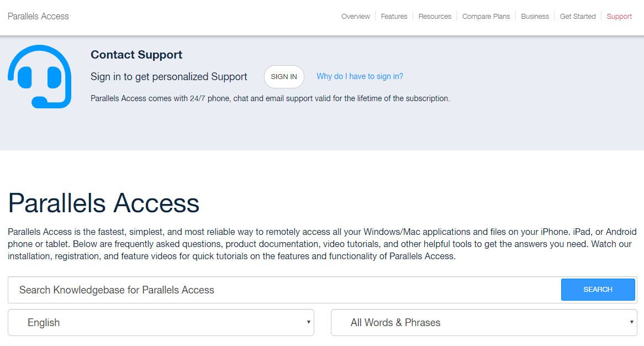Screen dimensions: 644x346
Task: Open the Overview page
Action: tap(355, 16)
